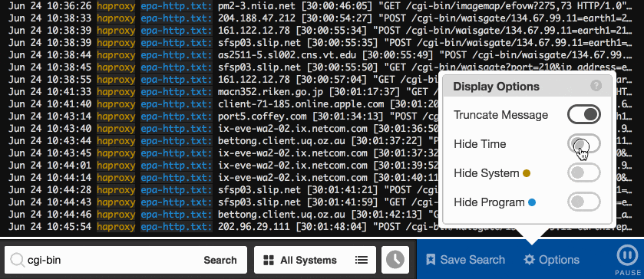Click the 'client-71-185.online.apple.com' log entry
644x279 pixels.
click(x=329, y=104)
